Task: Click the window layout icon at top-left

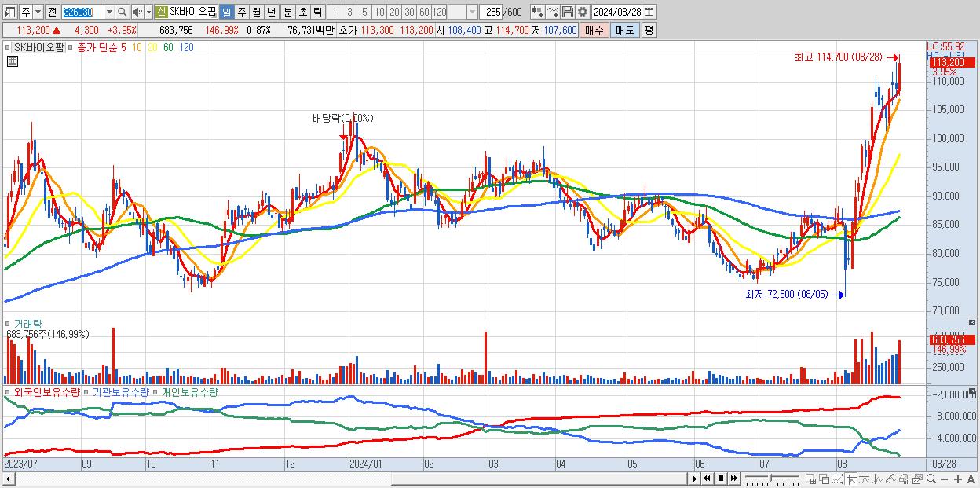Action: click(x=9, y=12)
